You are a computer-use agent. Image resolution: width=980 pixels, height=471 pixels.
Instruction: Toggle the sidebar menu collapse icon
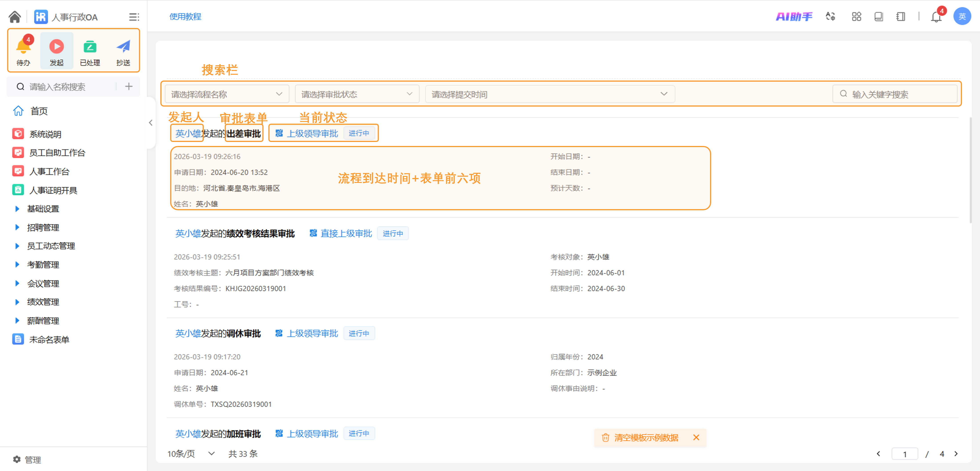(x=134, y=17)
